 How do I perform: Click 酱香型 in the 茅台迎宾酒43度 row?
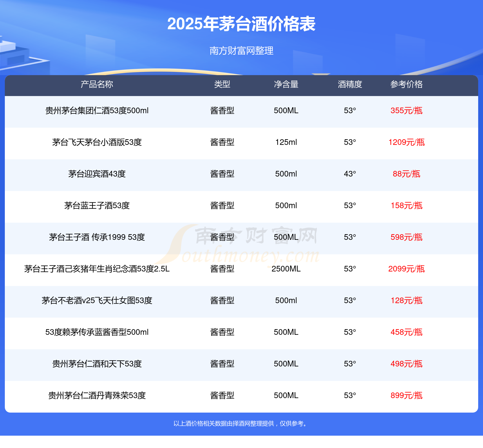point(222,174)
